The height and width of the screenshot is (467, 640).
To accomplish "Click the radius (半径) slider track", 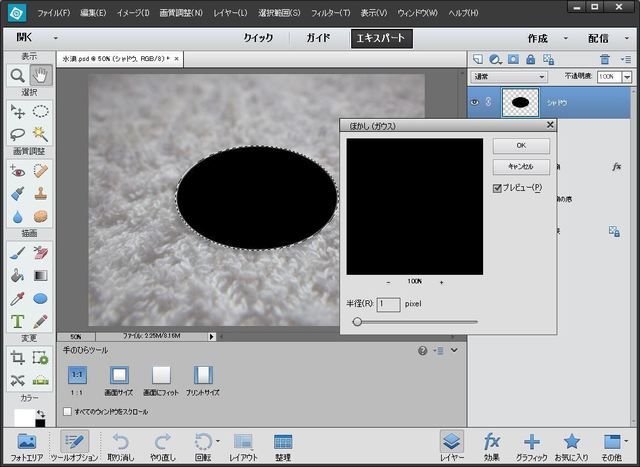I will pyautogui.click(x=420, y=322).
